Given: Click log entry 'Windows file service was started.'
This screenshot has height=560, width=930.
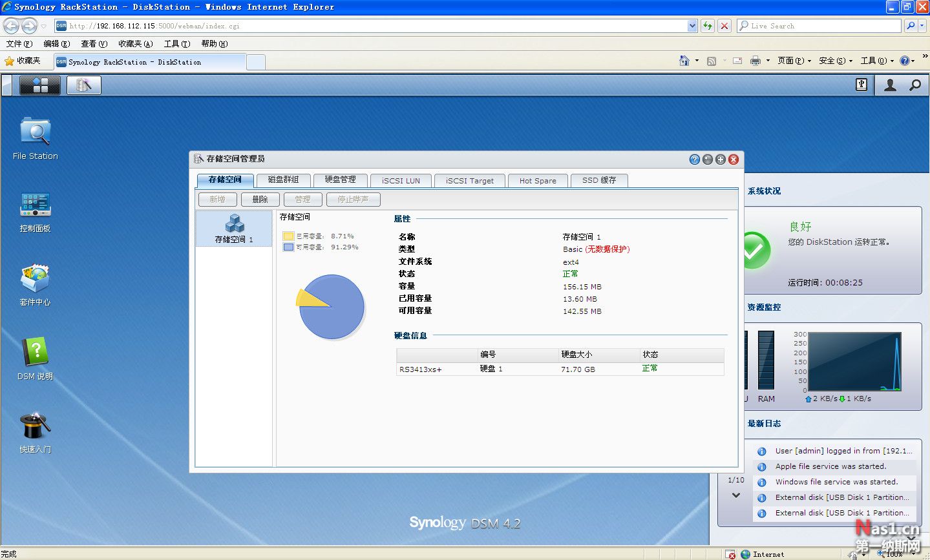Looking at the screenshot, I should click(836, 482).
